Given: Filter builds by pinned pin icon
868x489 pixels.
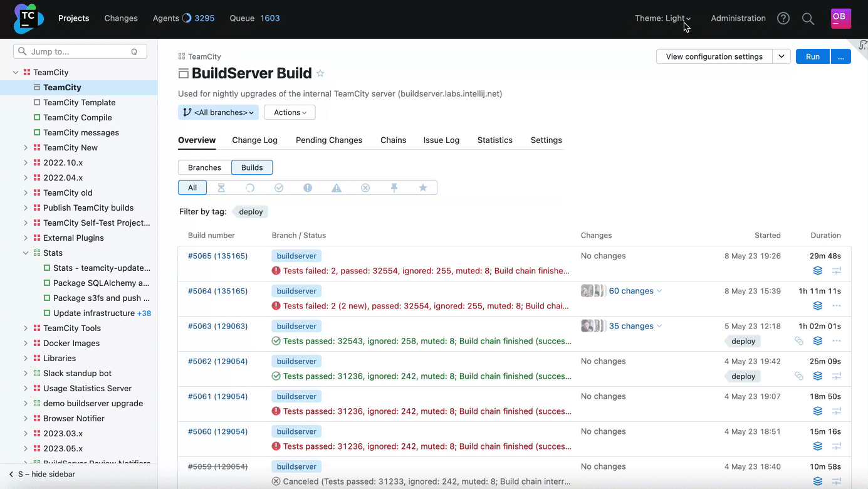Looking at the screenshot, I should click(394, 187).
